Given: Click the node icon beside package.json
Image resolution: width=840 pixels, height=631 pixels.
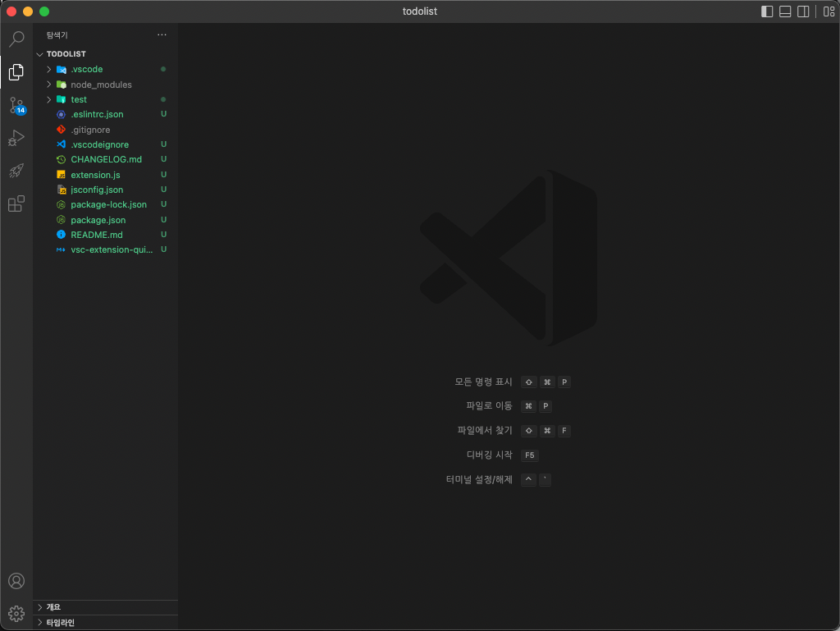Looking at the screenshot, I should pos(61,220).
